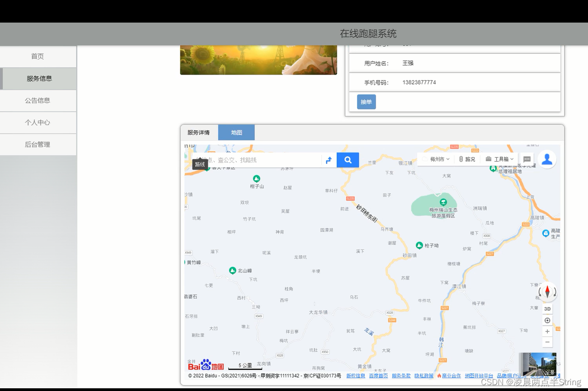Select 枪子坳 landmark marker
The image size is (588, 391).
click(419, 245)
